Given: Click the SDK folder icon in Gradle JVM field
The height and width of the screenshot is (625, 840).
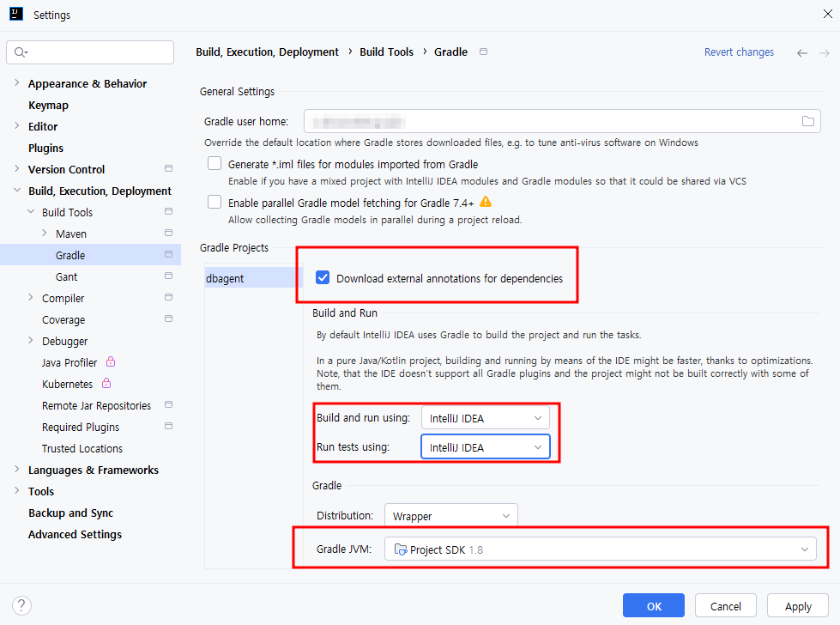Looking at the screenshot, I should 400,549.
